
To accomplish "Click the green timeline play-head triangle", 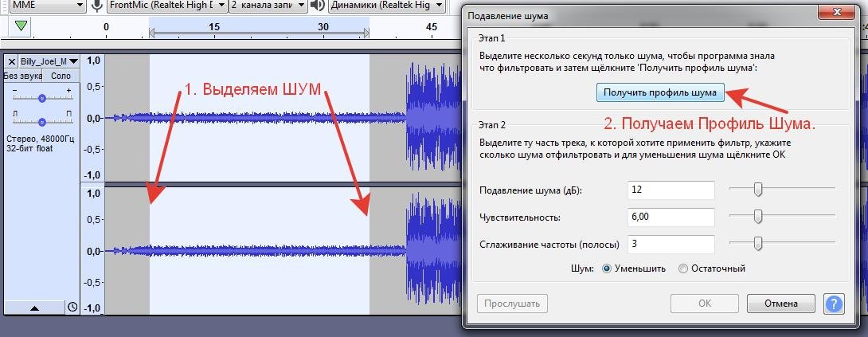I will click(x=21, y=27).
